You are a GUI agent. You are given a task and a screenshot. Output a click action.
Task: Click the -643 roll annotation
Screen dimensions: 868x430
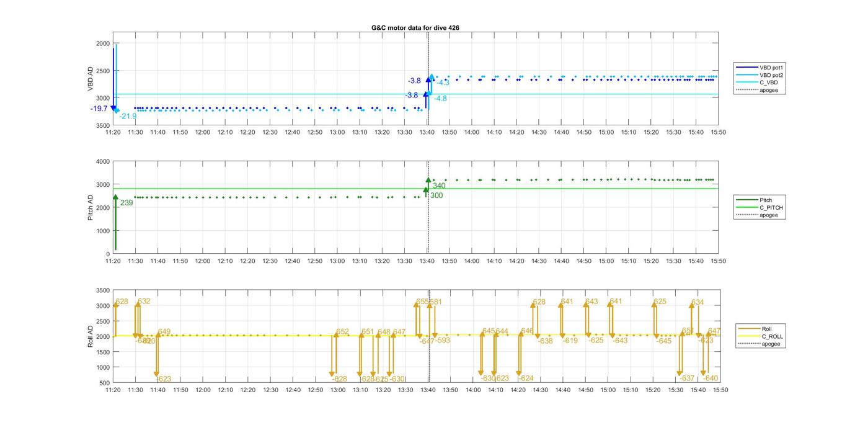pyautogui.click(x=620, y=341)
